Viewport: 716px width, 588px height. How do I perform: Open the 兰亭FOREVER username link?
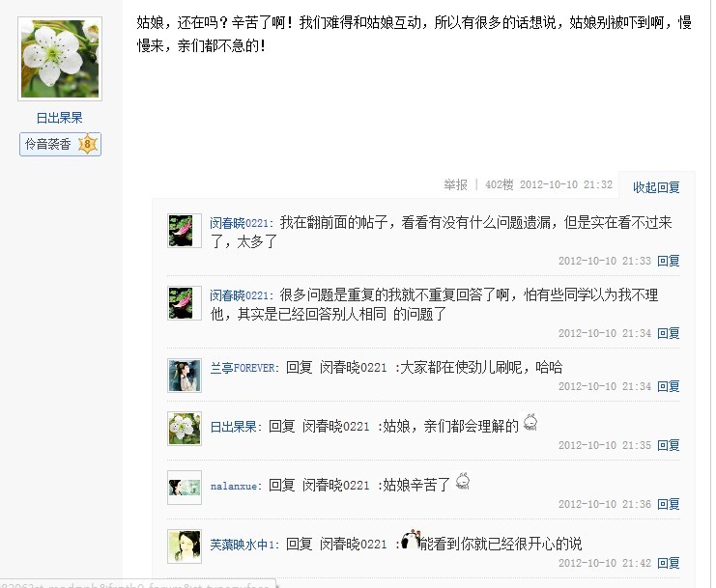(x=243, y=368)
